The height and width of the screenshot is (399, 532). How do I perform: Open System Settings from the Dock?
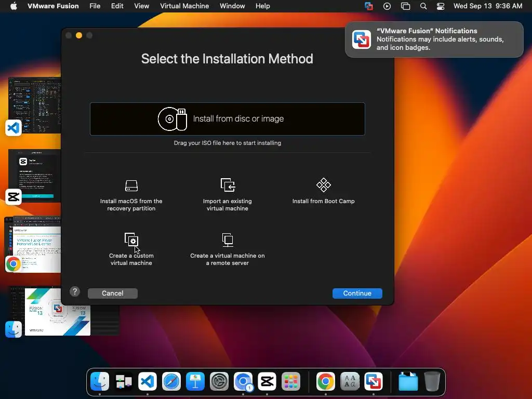pyautogui.click(x=219, y=381)
